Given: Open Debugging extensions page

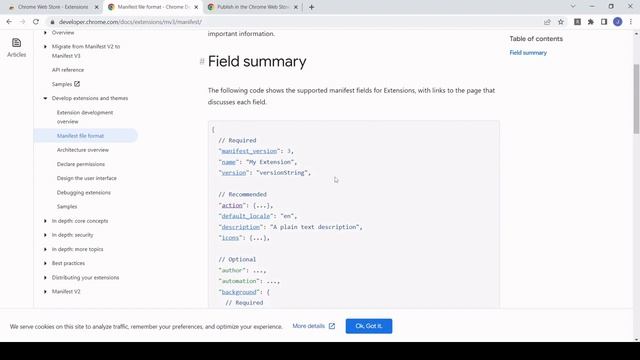Looking at the screenshot, I should pos(84,192).
